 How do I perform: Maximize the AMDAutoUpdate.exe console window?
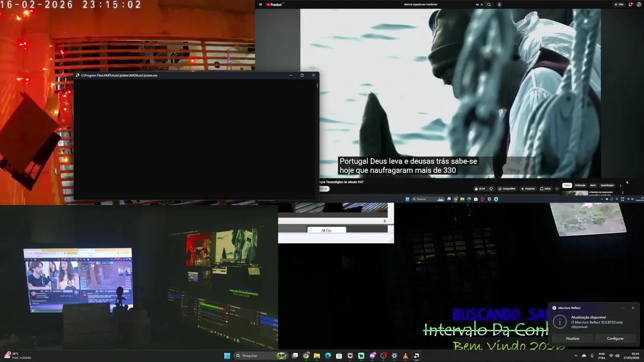click(x=302, y=75)
